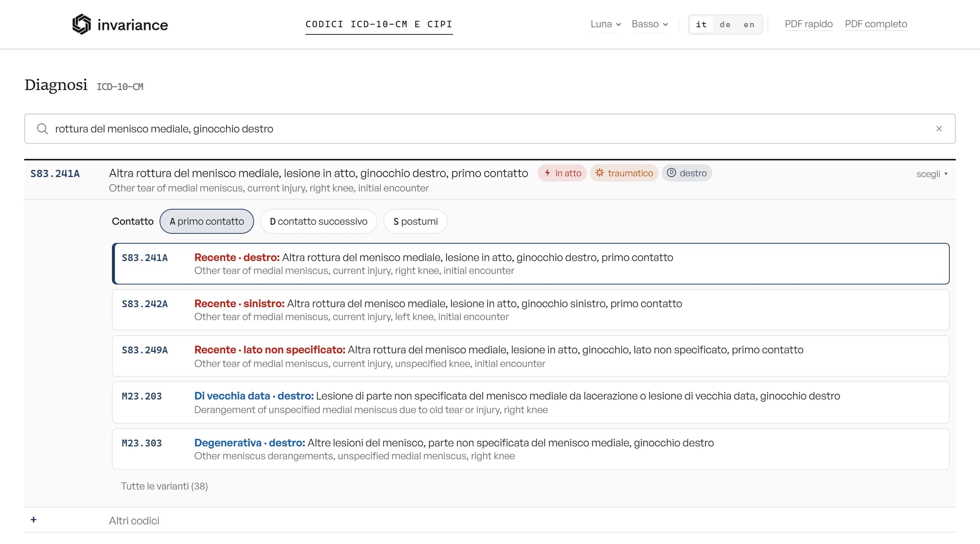Open the 'scegli' dropdown
The width and height of the screenshot is (980, 544).
coord(932,174)
